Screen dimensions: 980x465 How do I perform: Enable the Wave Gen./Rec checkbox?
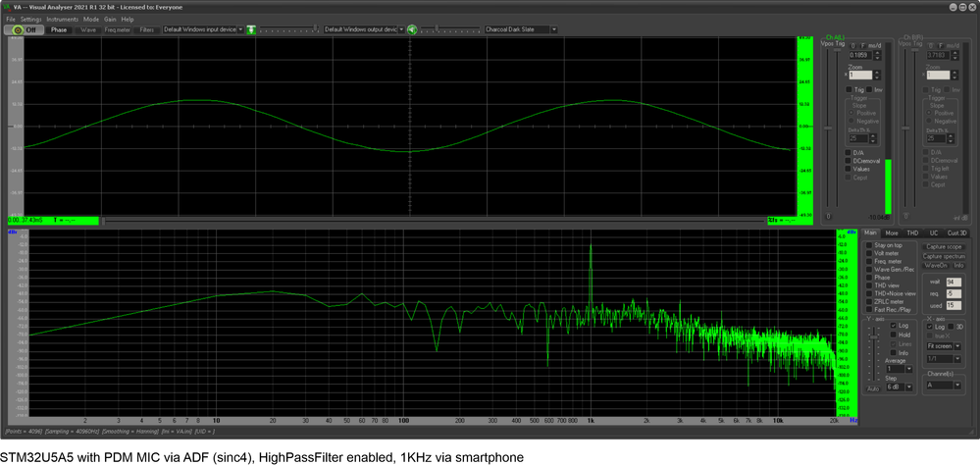(869, 270)
